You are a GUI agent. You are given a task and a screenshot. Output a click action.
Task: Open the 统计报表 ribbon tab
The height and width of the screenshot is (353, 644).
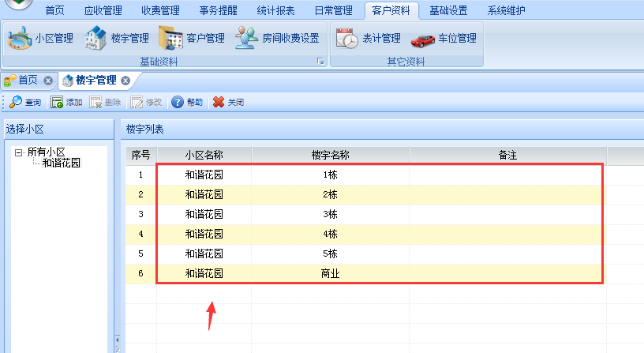(275, 10)
